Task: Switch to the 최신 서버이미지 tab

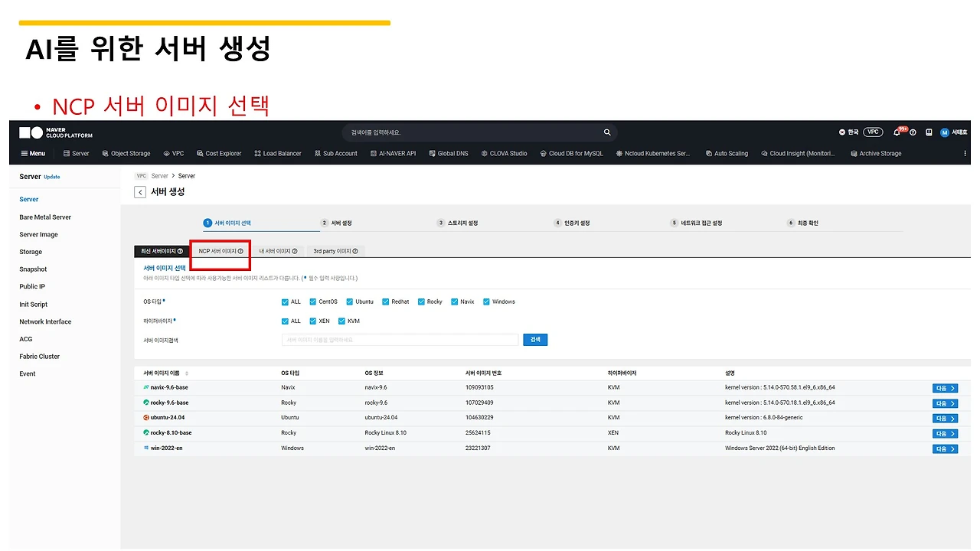Action: pyautogui.click(x=161, y=251)
